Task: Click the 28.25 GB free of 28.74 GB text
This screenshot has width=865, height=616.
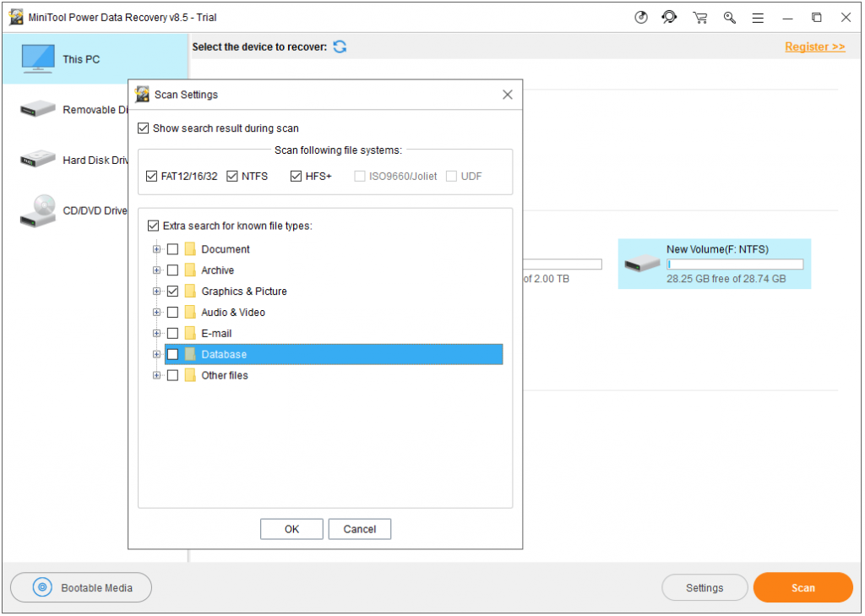Action: point(726,279)
